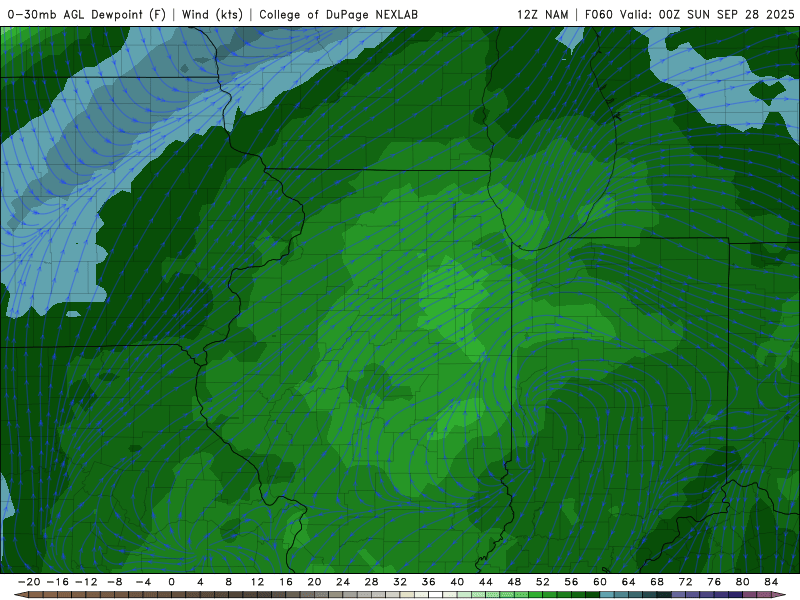Click the -12 value on the color scale
Image resolution: width=800 pixels, height=600 pixels.
click(x=86, y=582)
